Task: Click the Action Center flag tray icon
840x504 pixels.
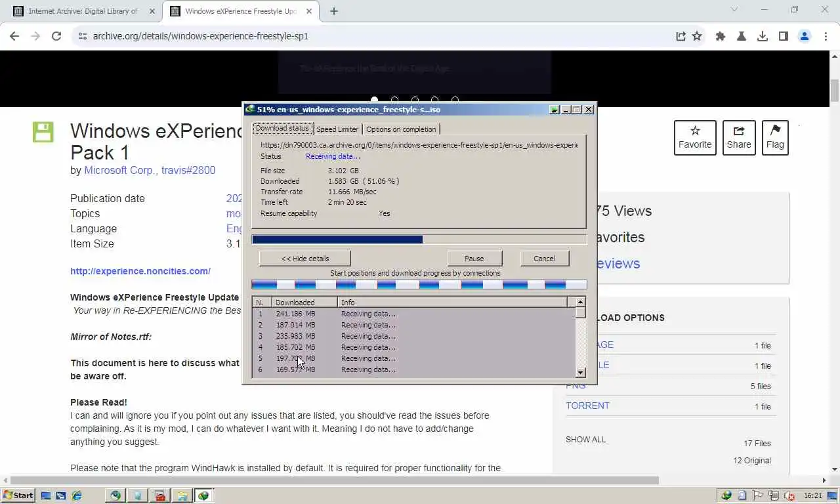Action: pos(758,495)
